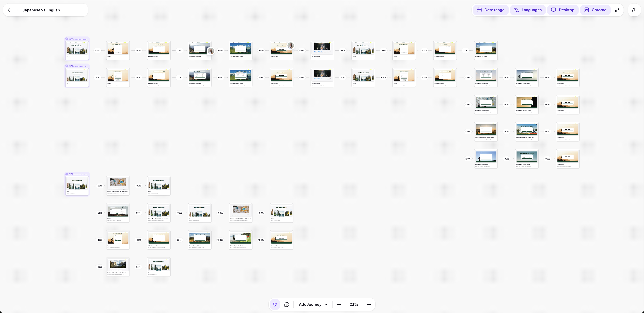644x313 pixels.
Task: Zoom in with the plus icon
Action: point(369,304)
